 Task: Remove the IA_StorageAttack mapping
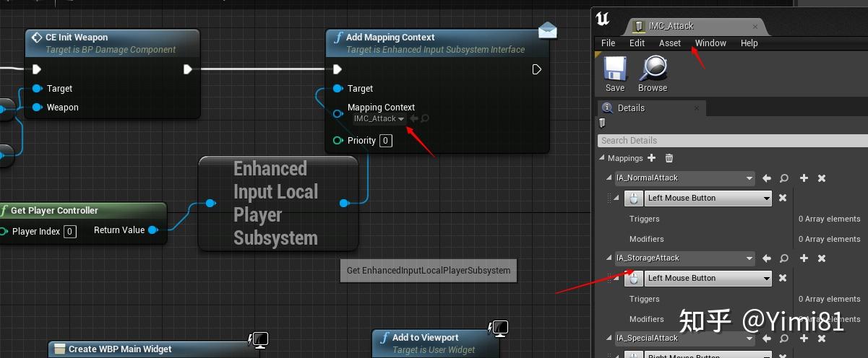pyautogui.click(x=822, y=258)
